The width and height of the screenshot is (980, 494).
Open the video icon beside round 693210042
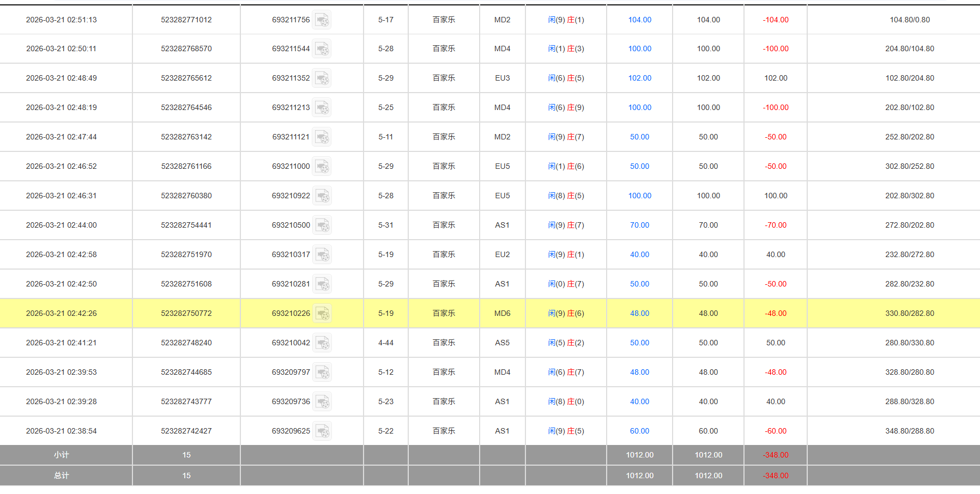point(322,343)
